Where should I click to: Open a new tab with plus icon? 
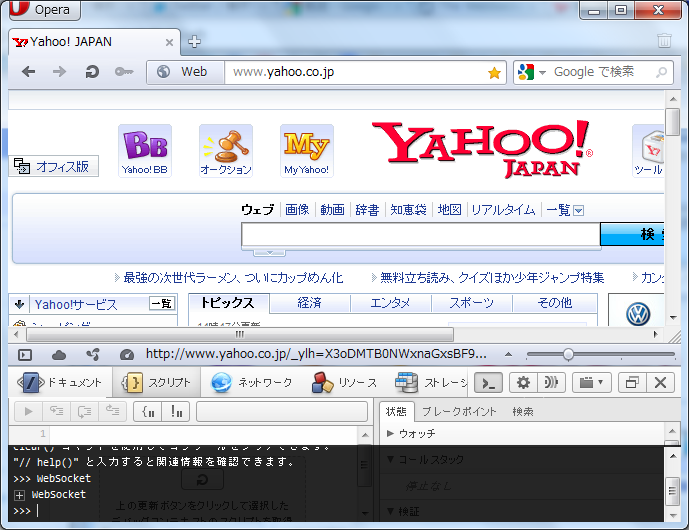[x=194, y=42]
